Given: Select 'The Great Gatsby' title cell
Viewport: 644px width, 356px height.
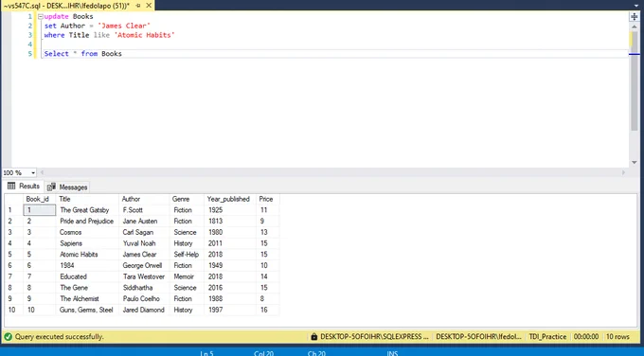Looking at the screenshot, I should coord(87,210).
